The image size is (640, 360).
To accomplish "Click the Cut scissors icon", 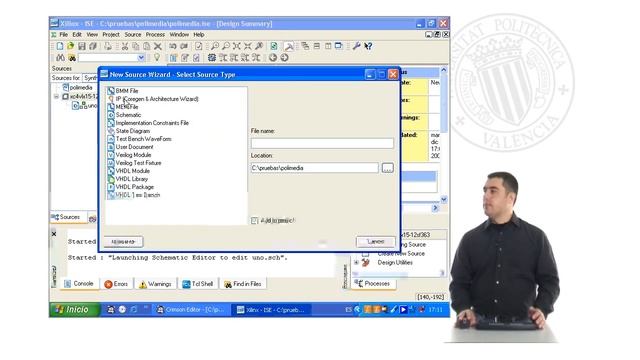I will click(x=125, y=46).
